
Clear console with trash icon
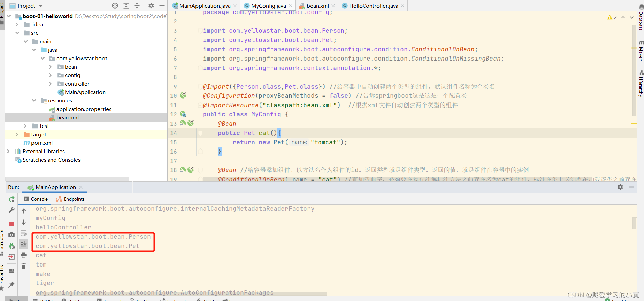[24, 266]
